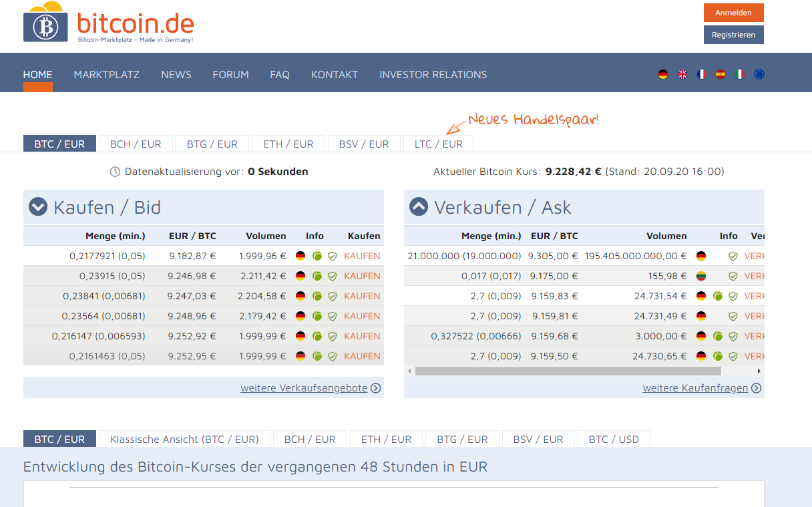Screen dimensions: 812x507
Task: Open MARKTPLATZ in the navigation bar
Action: click(x=107, y=74)
